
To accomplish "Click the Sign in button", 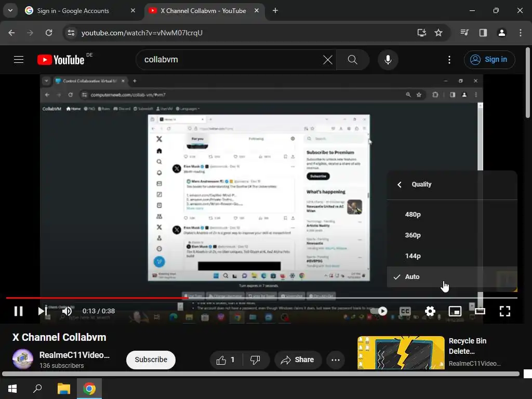I will point(489,60).
